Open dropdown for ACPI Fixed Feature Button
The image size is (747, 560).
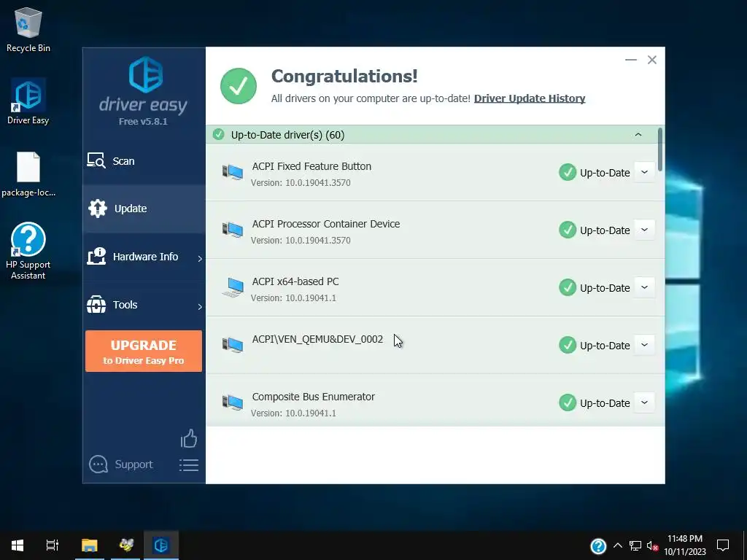644,172
